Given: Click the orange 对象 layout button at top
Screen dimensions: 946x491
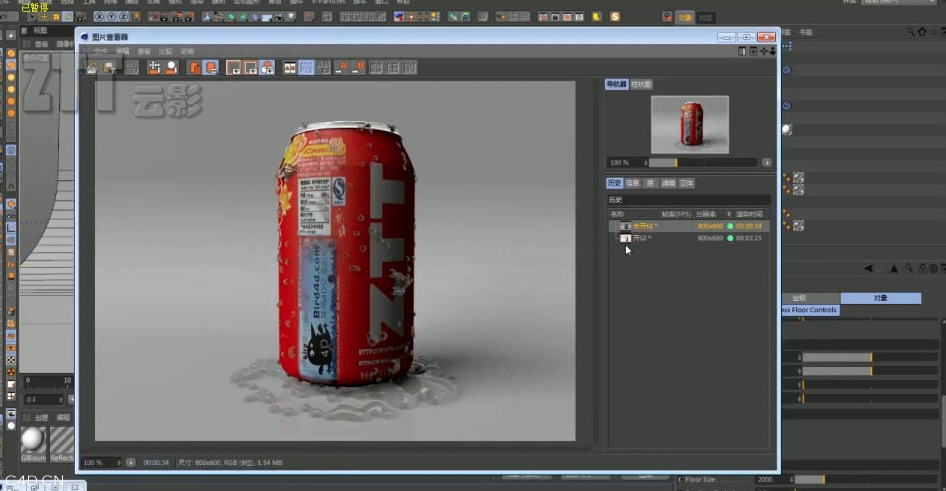Looking at the screenshot, I should click(x=685, y=17).
